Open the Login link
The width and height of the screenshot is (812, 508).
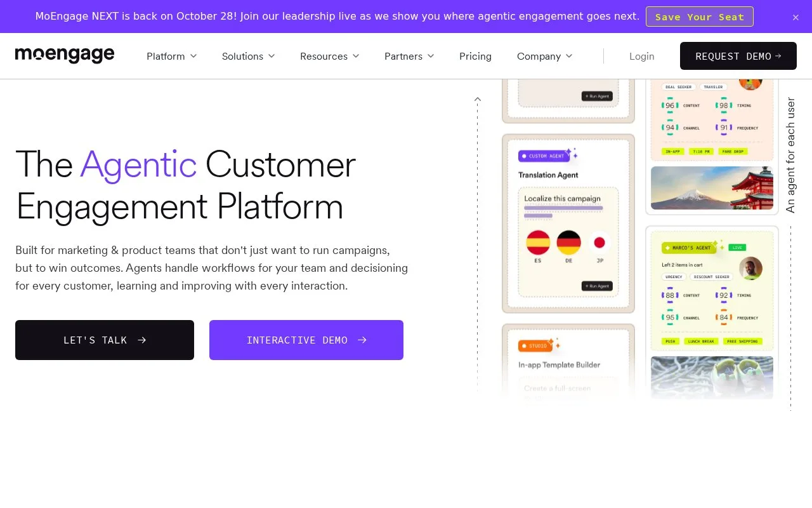click(642, 56)
